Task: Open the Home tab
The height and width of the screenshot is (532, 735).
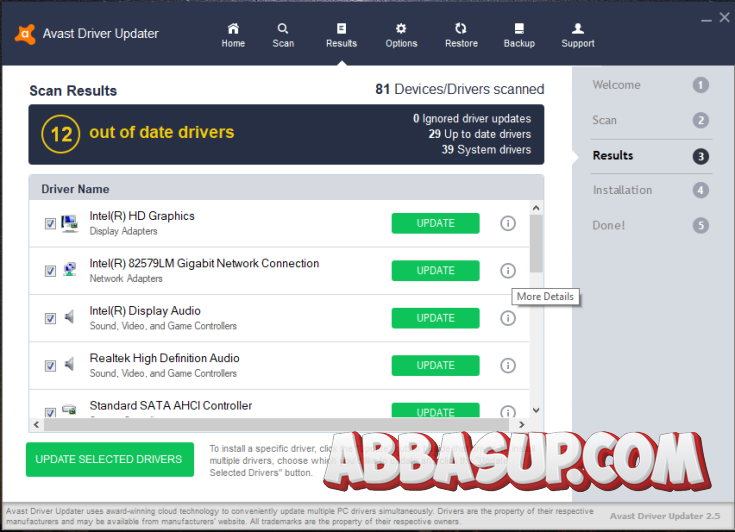Action: click(x=233, y=36)
